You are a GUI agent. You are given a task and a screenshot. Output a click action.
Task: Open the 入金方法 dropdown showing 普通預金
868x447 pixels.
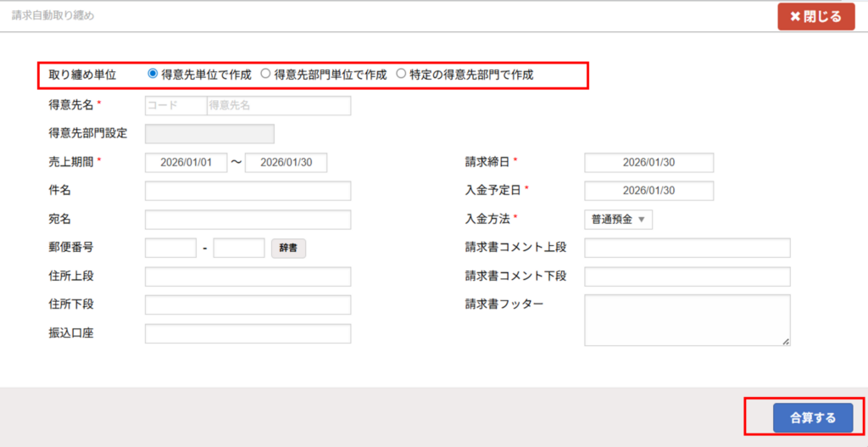tap(618, 220)
